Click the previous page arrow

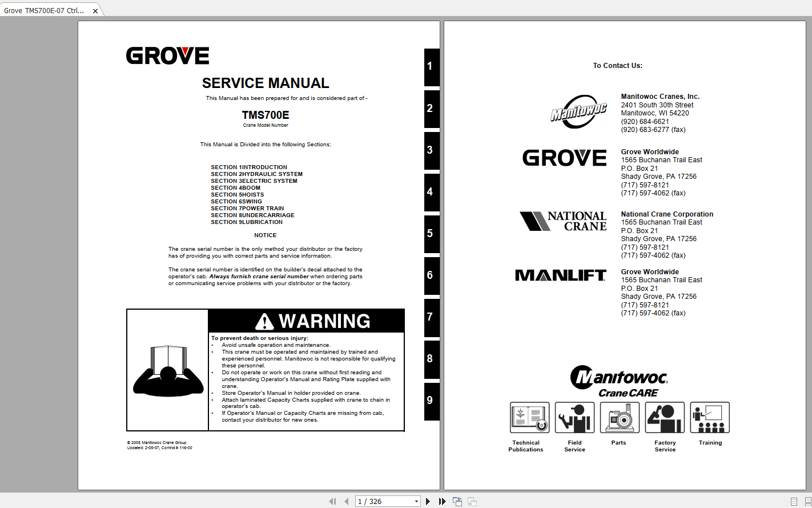pyautogui.click(x=347, y=501)
